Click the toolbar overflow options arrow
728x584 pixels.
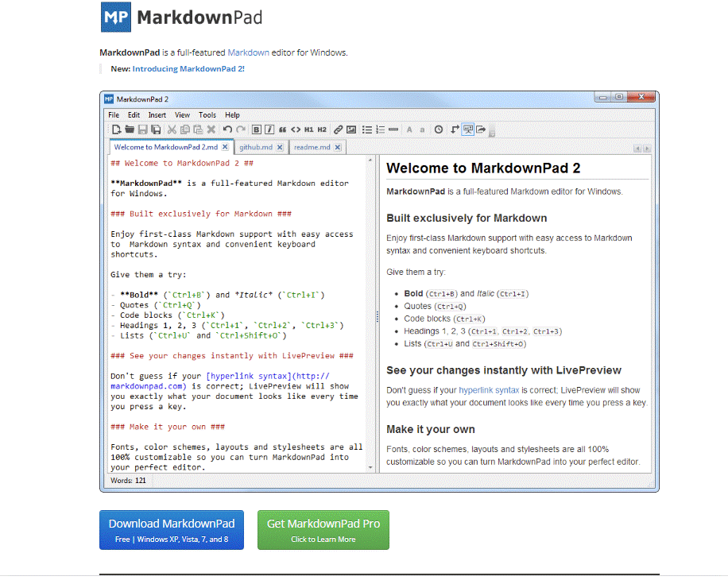tap(492, 133)
